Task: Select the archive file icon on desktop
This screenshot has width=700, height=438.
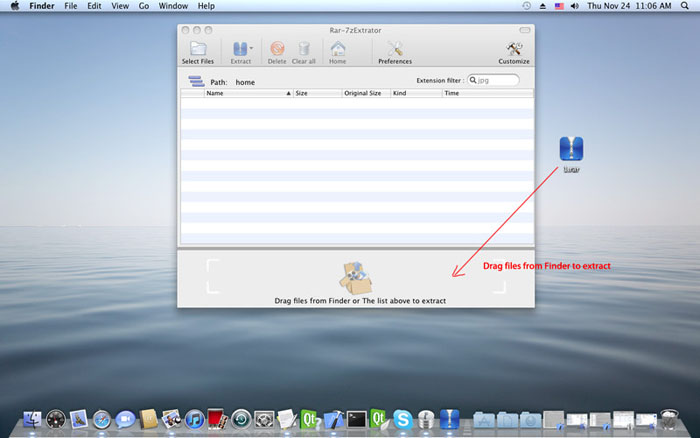Action: tap(571, 150)
